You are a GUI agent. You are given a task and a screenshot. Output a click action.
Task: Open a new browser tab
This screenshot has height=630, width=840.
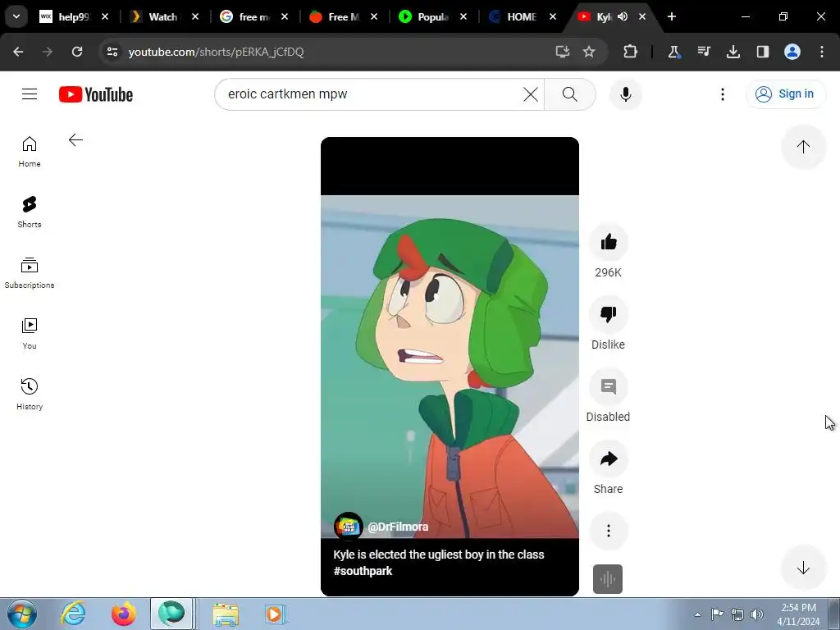tap(672, 16)
